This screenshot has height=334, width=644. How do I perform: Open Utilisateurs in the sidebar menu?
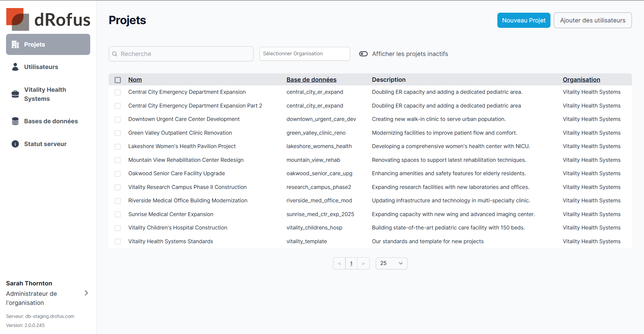tap(41, 67)
